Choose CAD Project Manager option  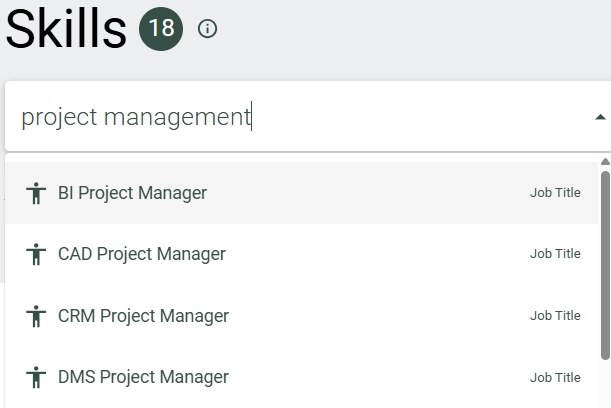302,254
